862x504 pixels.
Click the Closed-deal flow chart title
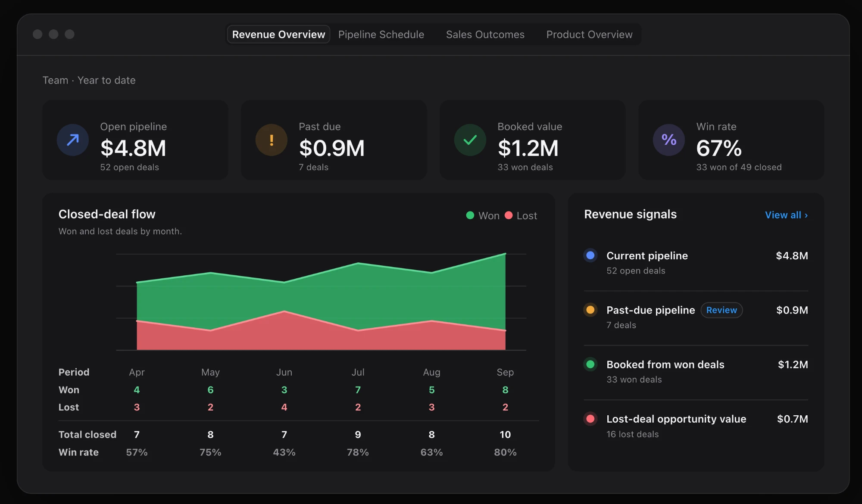tap(107, 214)
